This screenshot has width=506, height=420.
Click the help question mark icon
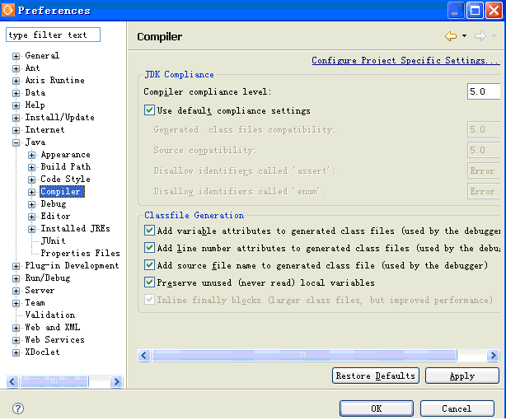tap(18, 408)
